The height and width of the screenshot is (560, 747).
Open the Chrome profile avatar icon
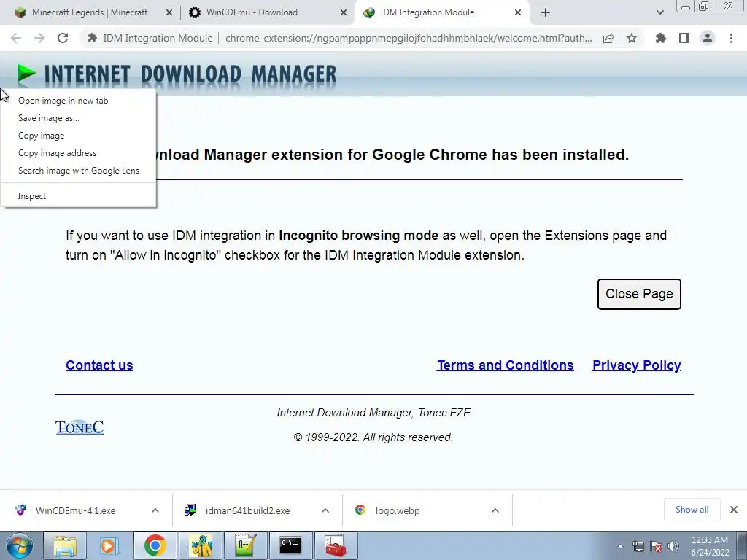click(708, 38)
